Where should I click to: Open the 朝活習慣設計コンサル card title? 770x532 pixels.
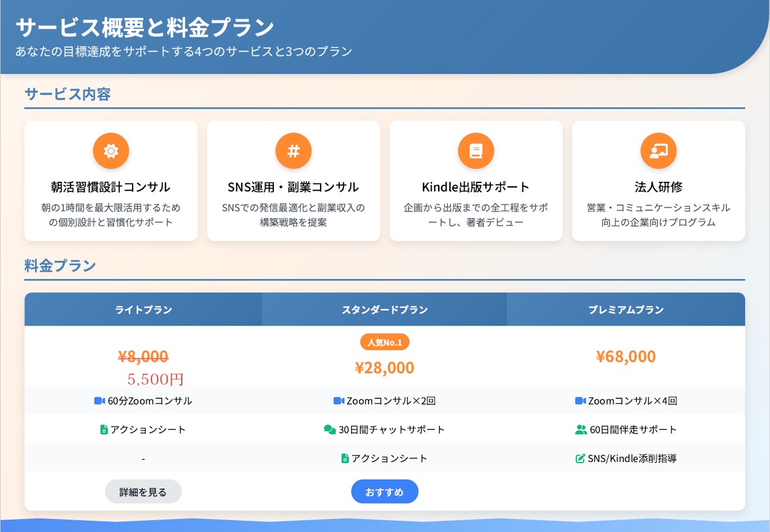click(x=111, y=187)
